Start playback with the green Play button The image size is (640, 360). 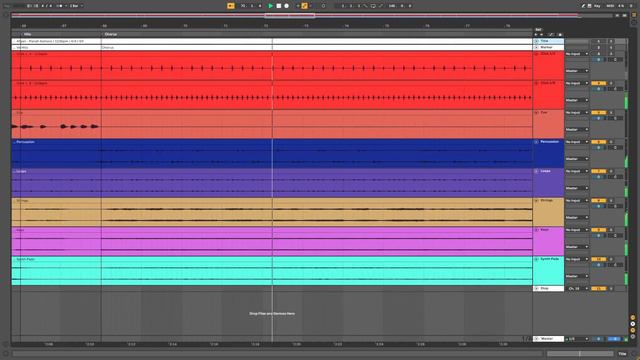[x=270, y=6]
